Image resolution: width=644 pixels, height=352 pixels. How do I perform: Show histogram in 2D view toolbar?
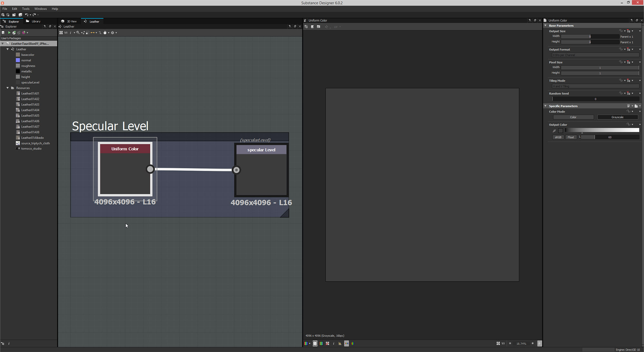coord(340,343)
